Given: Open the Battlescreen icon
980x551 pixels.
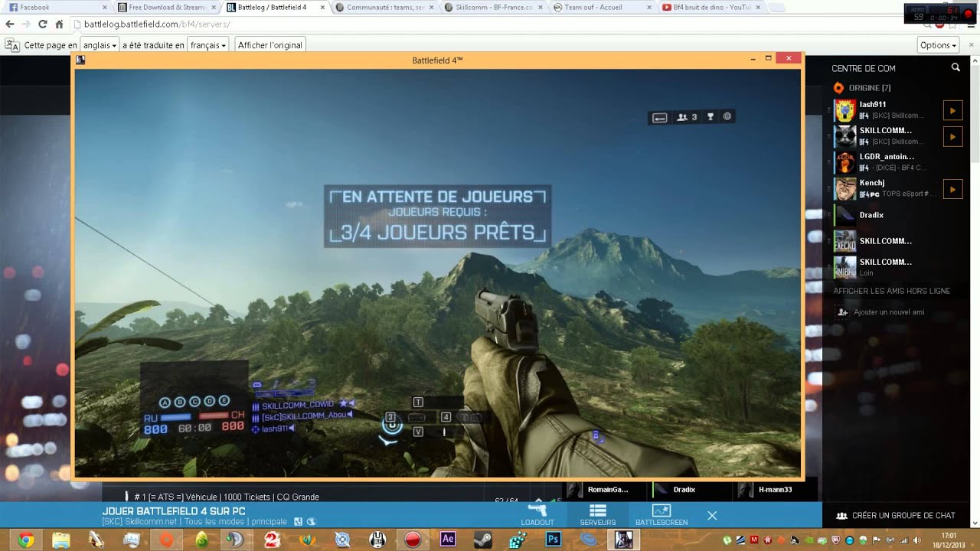Looking at the screenshot, I should (661, 510).
